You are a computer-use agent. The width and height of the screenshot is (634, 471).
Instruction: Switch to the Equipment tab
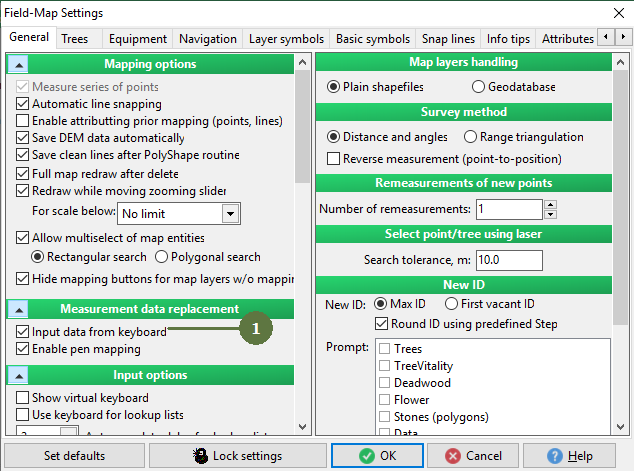(137, 39)
